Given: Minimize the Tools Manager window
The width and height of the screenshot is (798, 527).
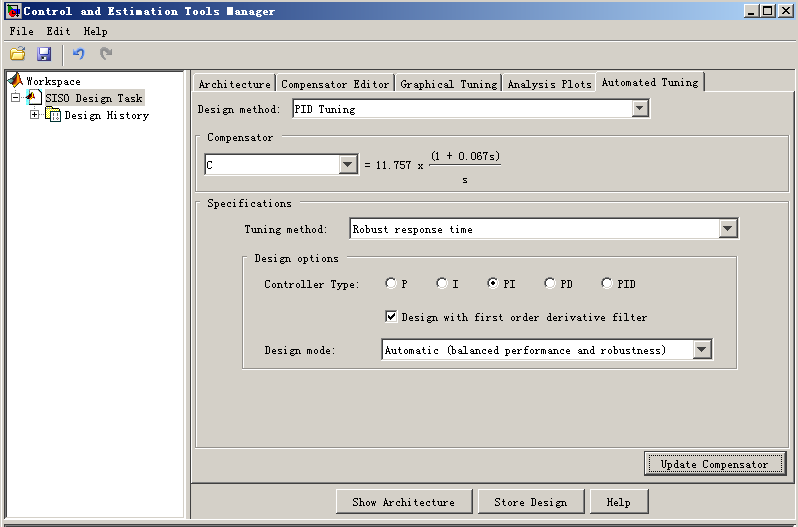Looking at the screenshot, I should pos(751,11).
